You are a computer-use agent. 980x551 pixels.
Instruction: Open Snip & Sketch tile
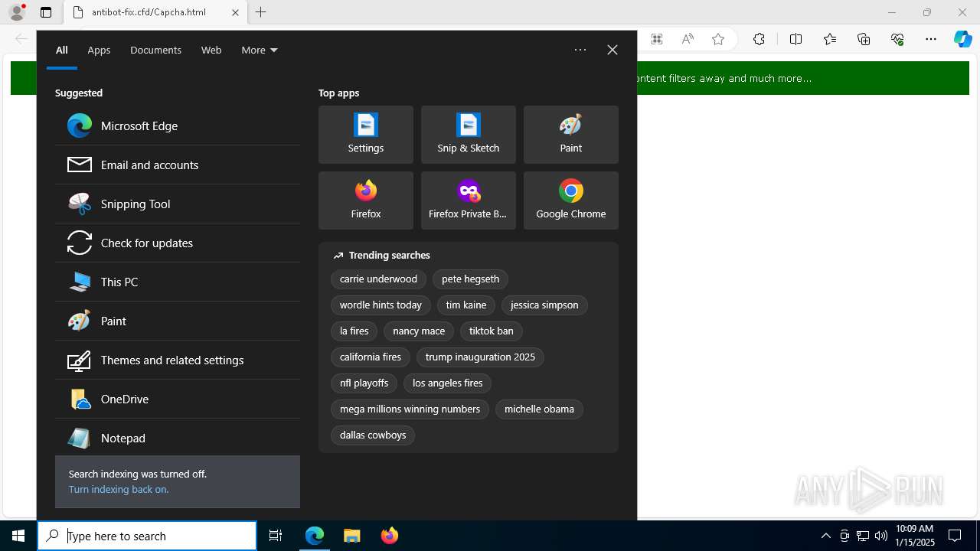[x=469, y=135]
